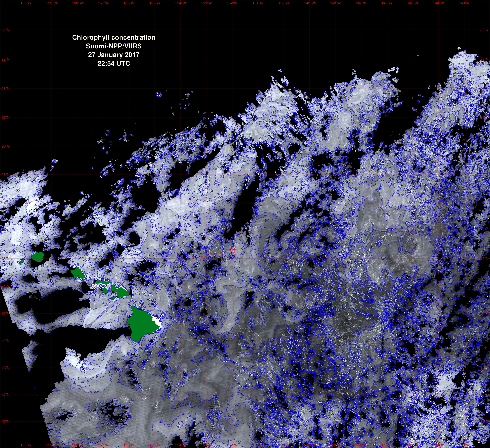
Task: Click the 18°N label on the left axis
Action: coord(6,368)
